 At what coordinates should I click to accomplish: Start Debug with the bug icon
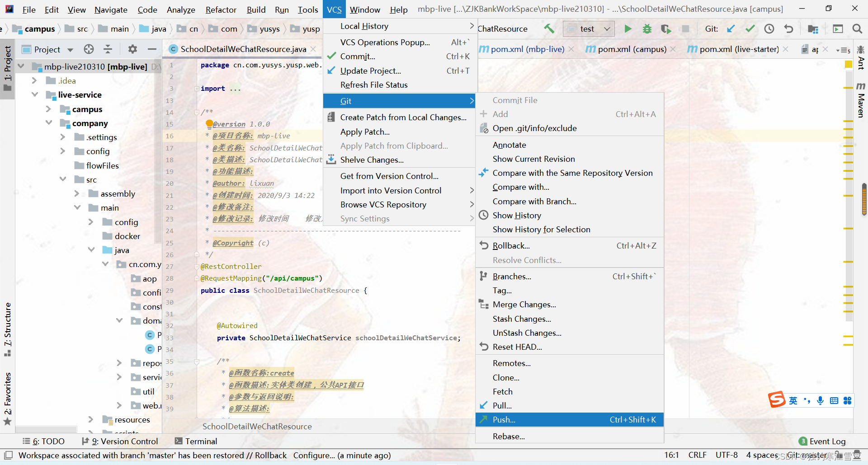(x=647, y=28)
